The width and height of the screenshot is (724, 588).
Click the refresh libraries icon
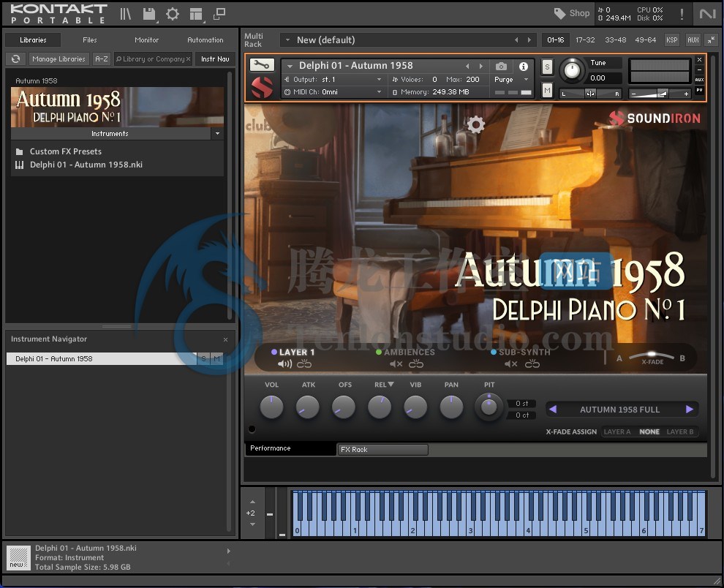(15, 59)
